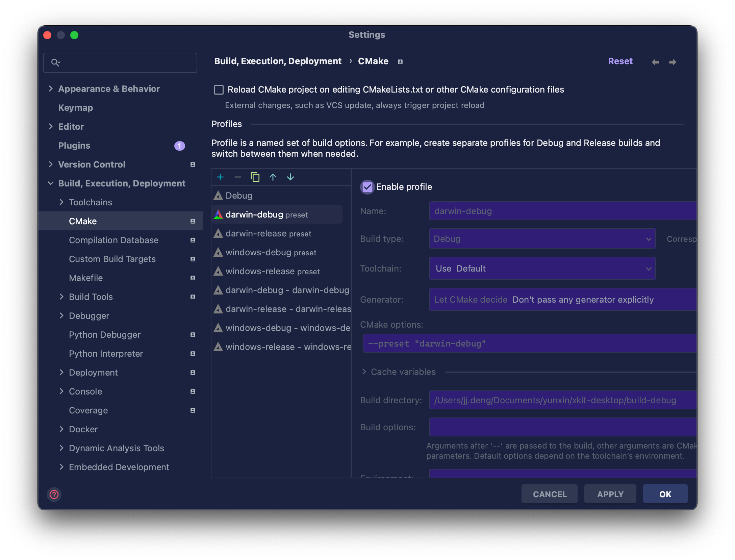735x560 pixels.
Task: Uncheck the Enable profile checkbox
Action: (367, 187)
